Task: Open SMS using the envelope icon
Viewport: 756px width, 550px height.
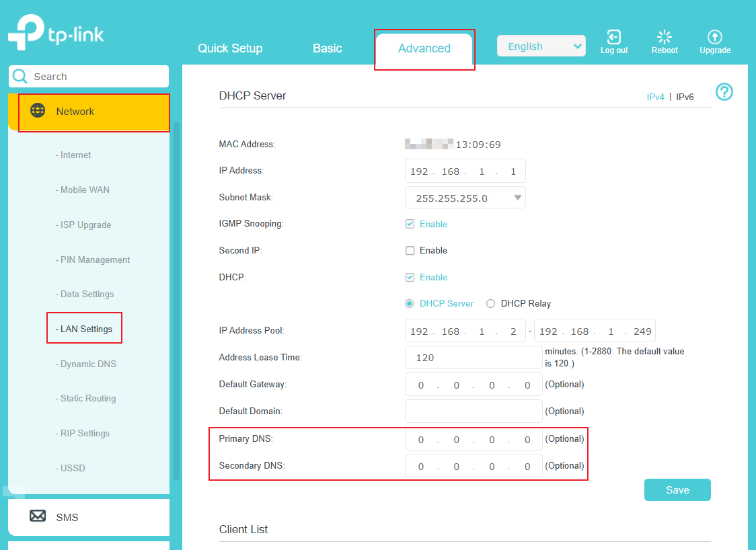Action: (x=38, y=516)
